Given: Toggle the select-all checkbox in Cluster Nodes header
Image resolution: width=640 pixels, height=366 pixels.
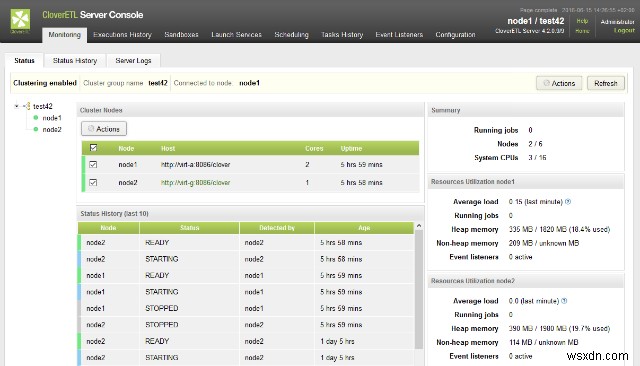Looking at the screenshot, I should (93, 148).
